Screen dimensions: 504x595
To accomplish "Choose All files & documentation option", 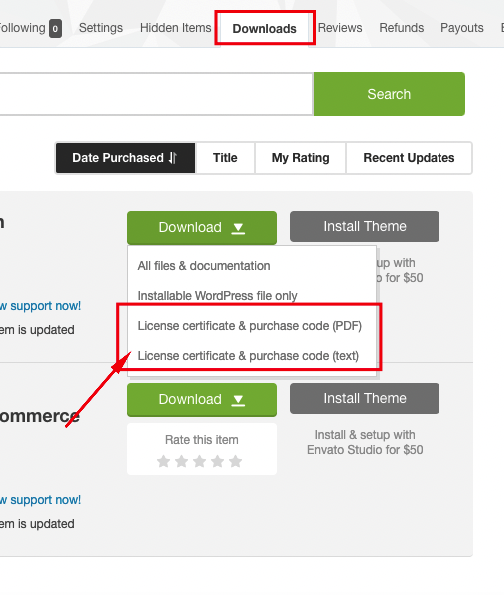I will click(204, 266).
